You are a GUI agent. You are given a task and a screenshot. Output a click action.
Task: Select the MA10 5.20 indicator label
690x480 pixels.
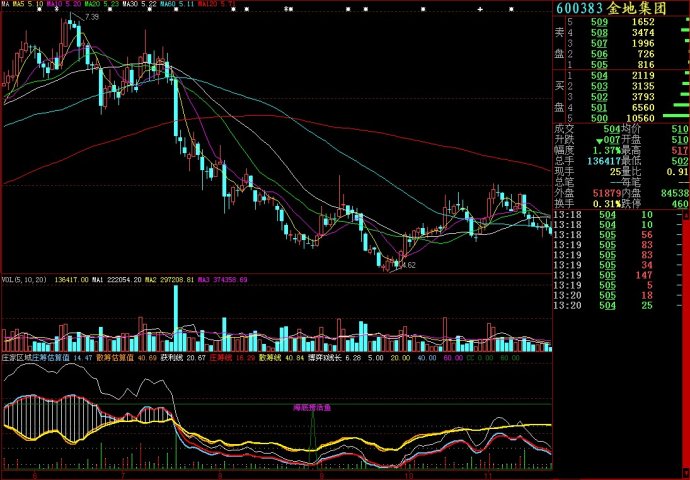pyautogui.click(x=63, y=4)
